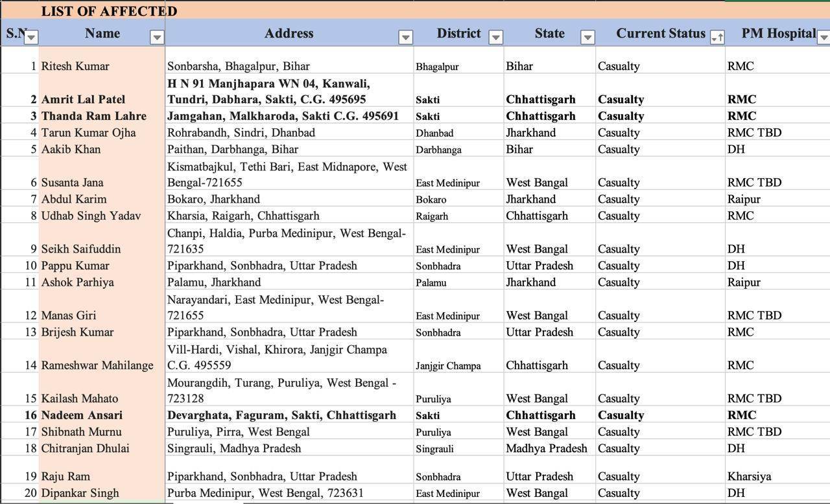
Task: Click the Address header label text
Action: [x=289, y=34]
